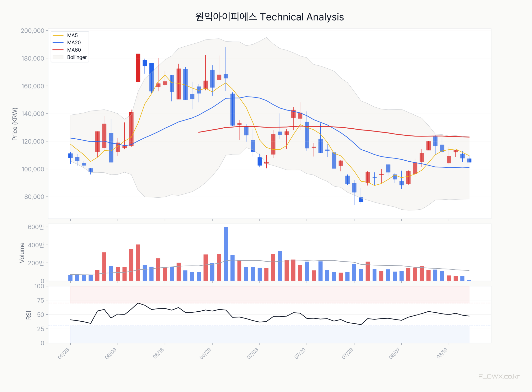Click the chart title '원익아이피에스 Technical Analysis'
Screen dimensions: 532x392
point(270,17)
